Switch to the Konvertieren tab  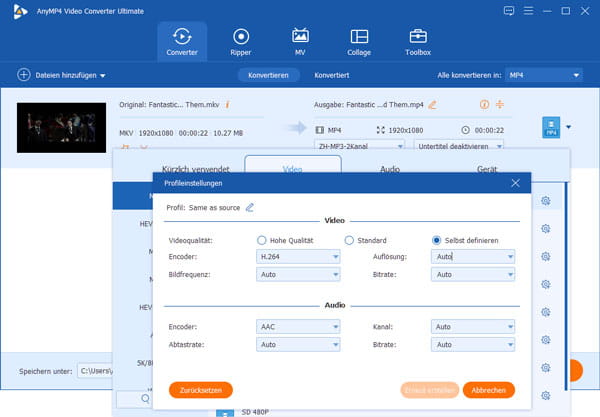coord(268,75)
